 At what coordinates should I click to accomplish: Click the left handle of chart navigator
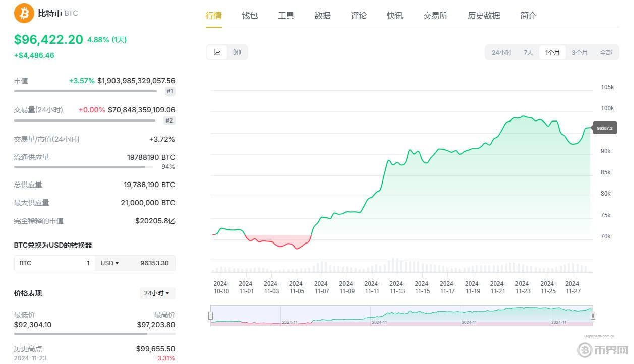(211, 316)
